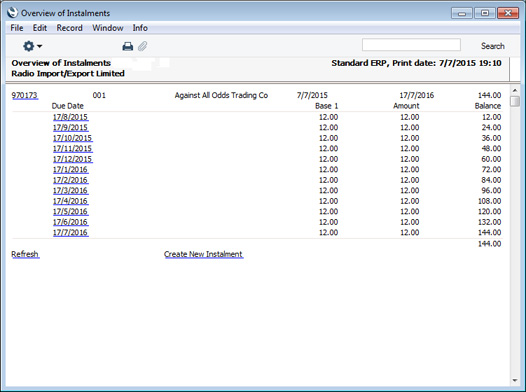Select the Balance column header
The width and height of the screenshot is (526, 392).
tap(488, 106)
